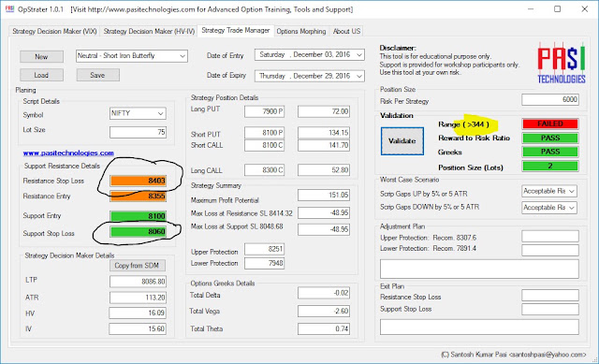Click the Range ( >344 ) label
This screenshot has width=599, height=364.
[x=464, y=124]
